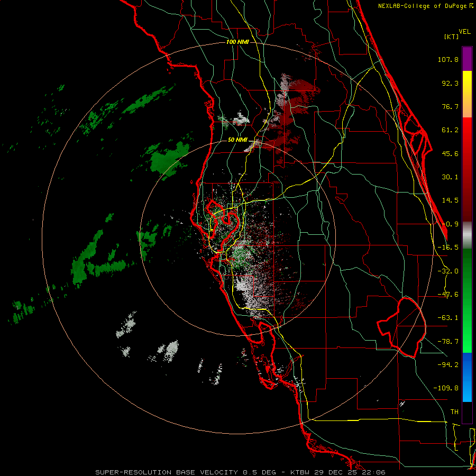Click the -78.7 velocity label
This screenshot has height=476, width=476.
(x=448, y=342)
